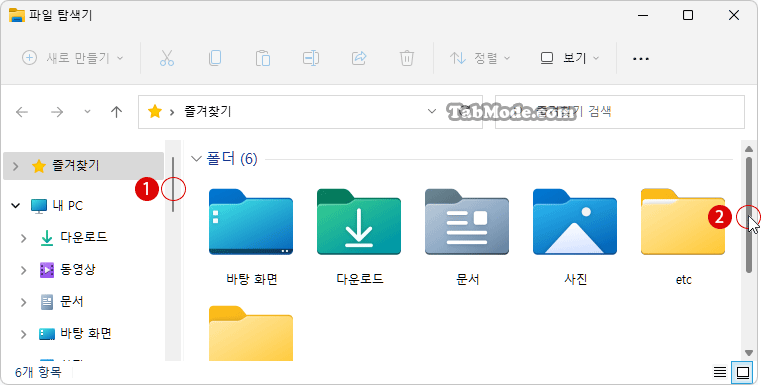Select 즐겨찾기 in navigation pane
Screen dimensions: 763x385
coord(83,166)
